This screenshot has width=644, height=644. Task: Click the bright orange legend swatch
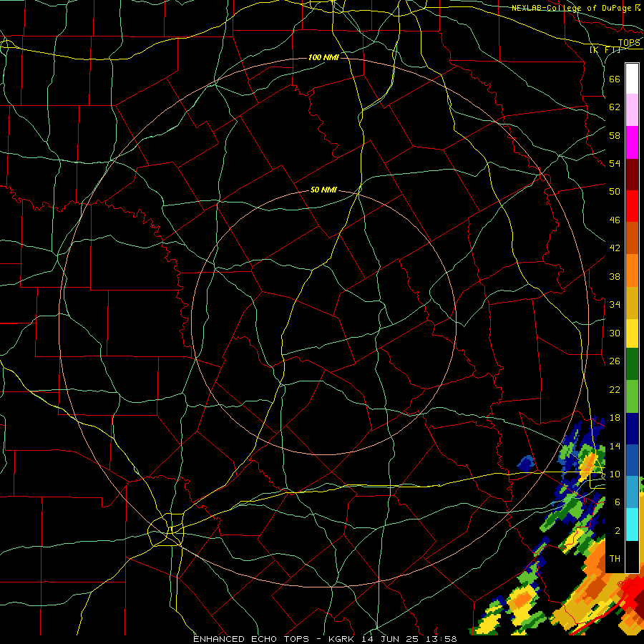632,270
